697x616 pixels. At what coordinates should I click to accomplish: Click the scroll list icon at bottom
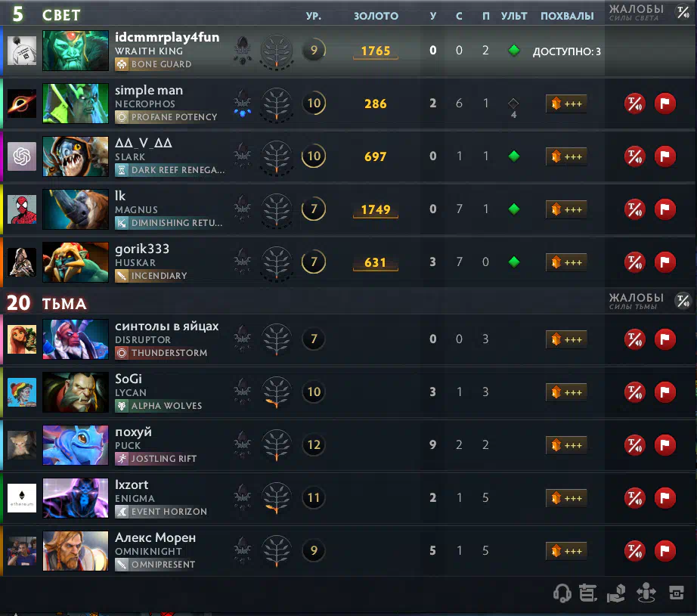click(588, 593)
